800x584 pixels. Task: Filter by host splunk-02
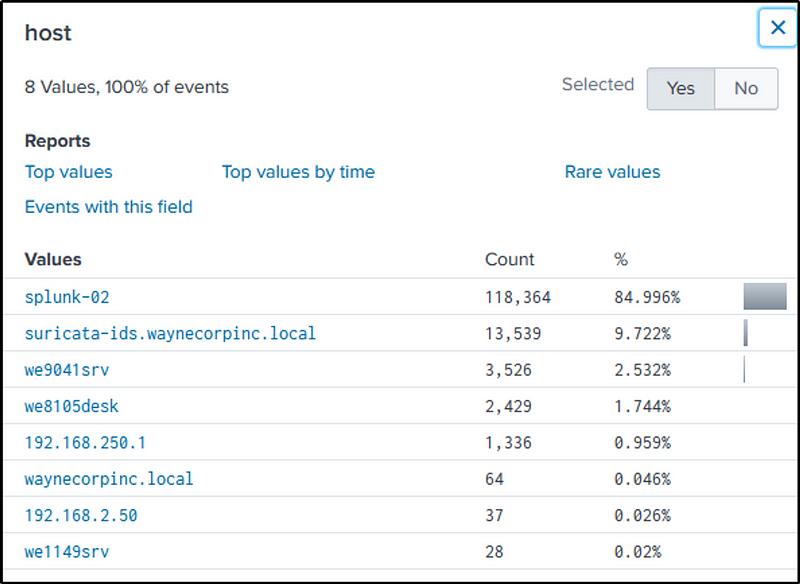tap(66, 297)
